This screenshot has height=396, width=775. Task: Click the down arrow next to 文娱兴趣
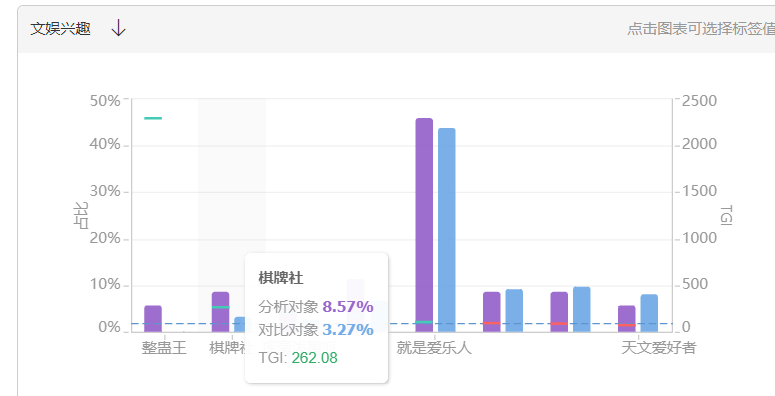pyautogui.click(x=119, y=28)
